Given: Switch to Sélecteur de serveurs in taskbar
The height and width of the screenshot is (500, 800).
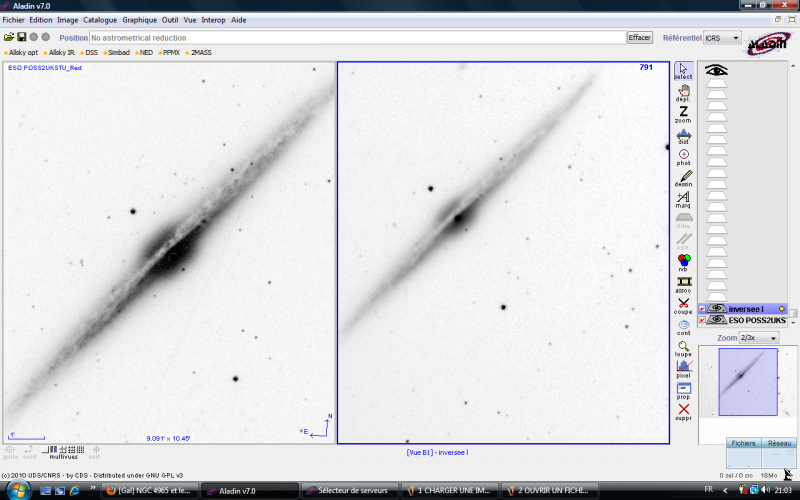Looking at the screenshot, I should (x=349, y=491).
